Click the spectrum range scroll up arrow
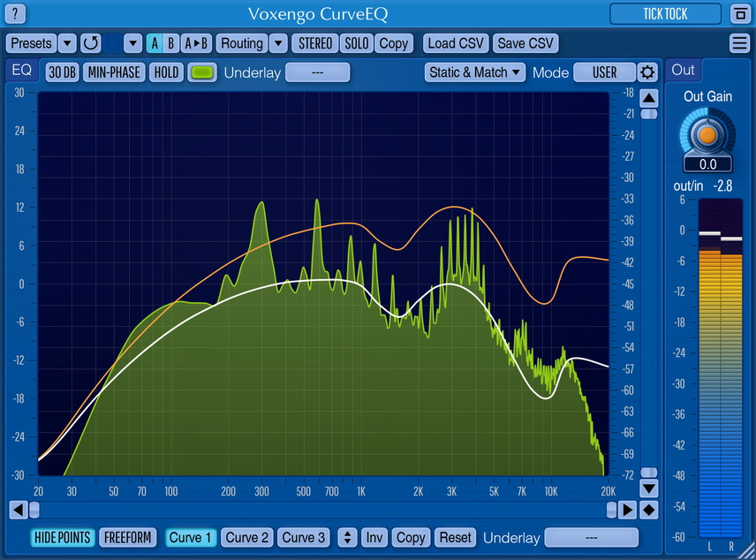The height and width of the screenshot is (560, 756). 649,98
